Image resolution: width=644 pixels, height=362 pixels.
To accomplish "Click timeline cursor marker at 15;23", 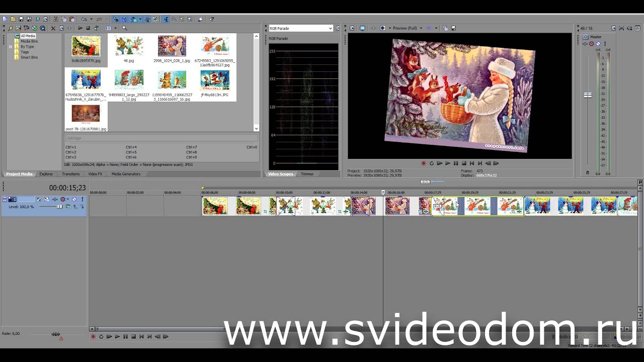I will pyautogui.click(x=383, y=192).
